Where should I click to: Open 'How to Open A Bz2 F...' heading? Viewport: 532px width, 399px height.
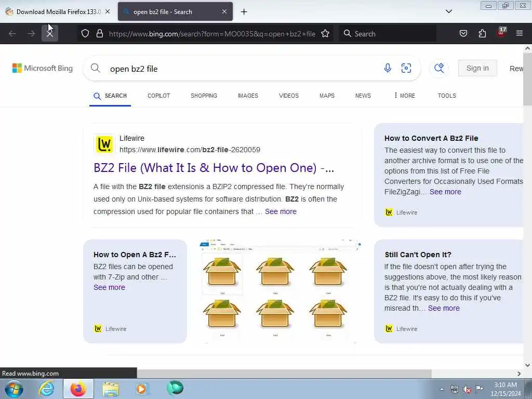pos(135,255)
